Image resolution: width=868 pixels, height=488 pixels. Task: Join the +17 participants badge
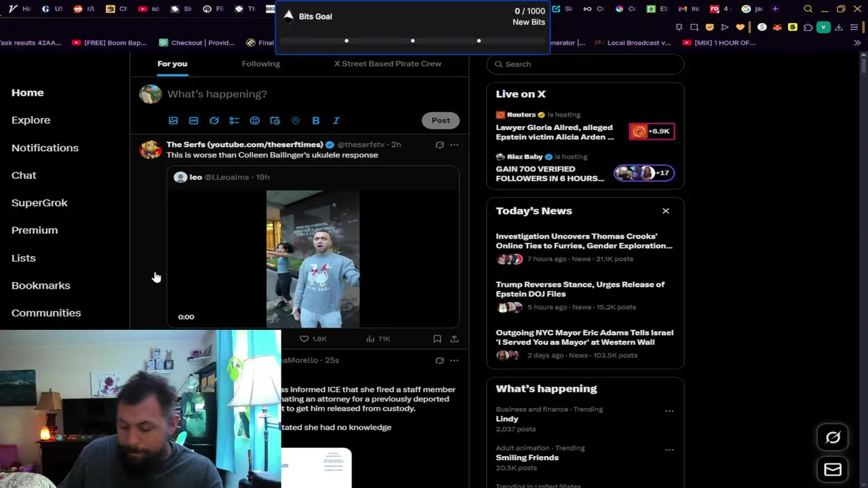644,173
